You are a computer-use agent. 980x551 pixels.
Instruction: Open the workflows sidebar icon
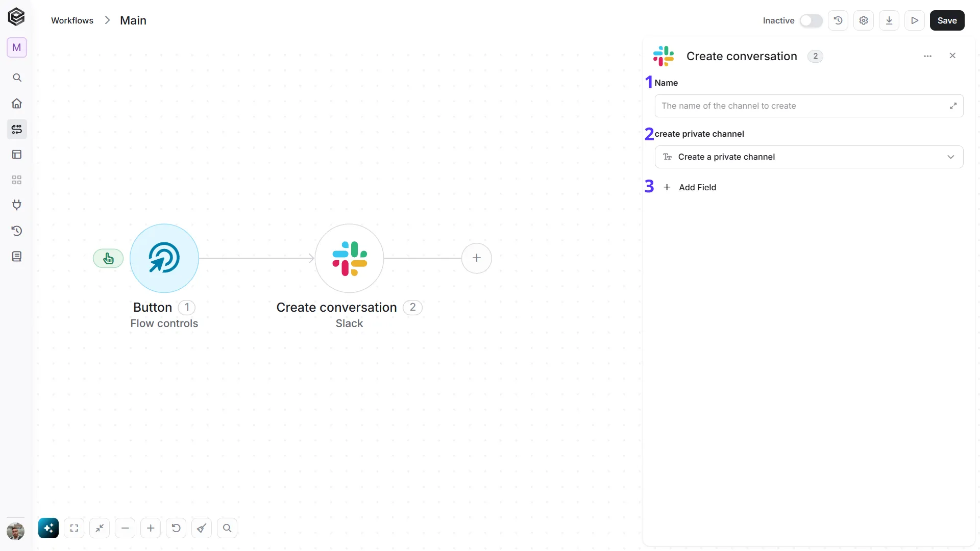(17, 129)
